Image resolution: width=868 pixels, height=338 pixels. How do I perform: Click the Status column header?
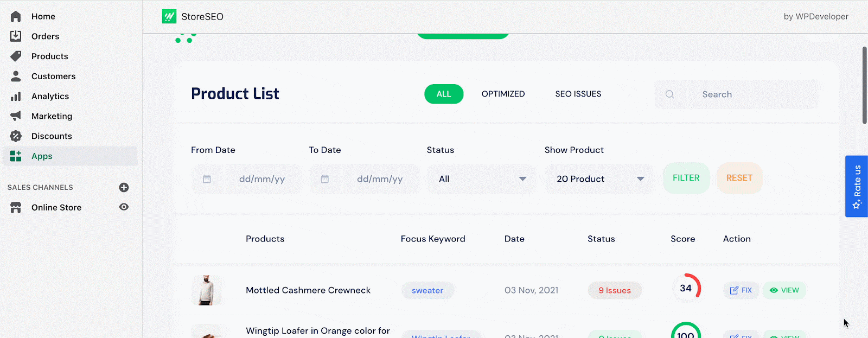pos(601,239)
